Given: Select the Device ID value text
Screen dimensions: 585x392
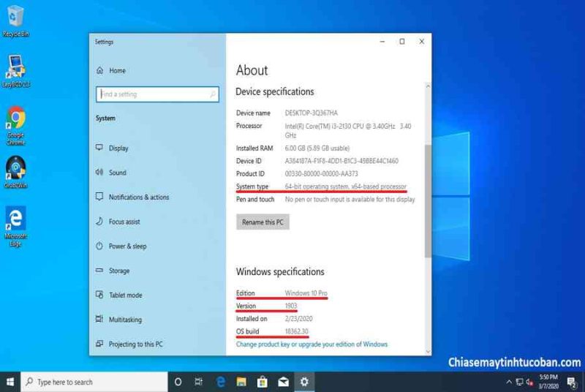Looking at the screenshot, I should 341,161.
